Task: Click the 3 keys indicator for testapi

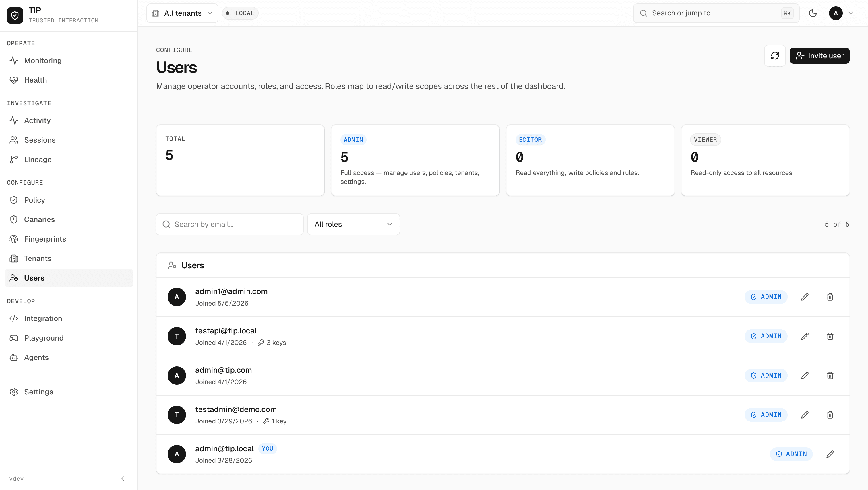Action: click(272, 343)
